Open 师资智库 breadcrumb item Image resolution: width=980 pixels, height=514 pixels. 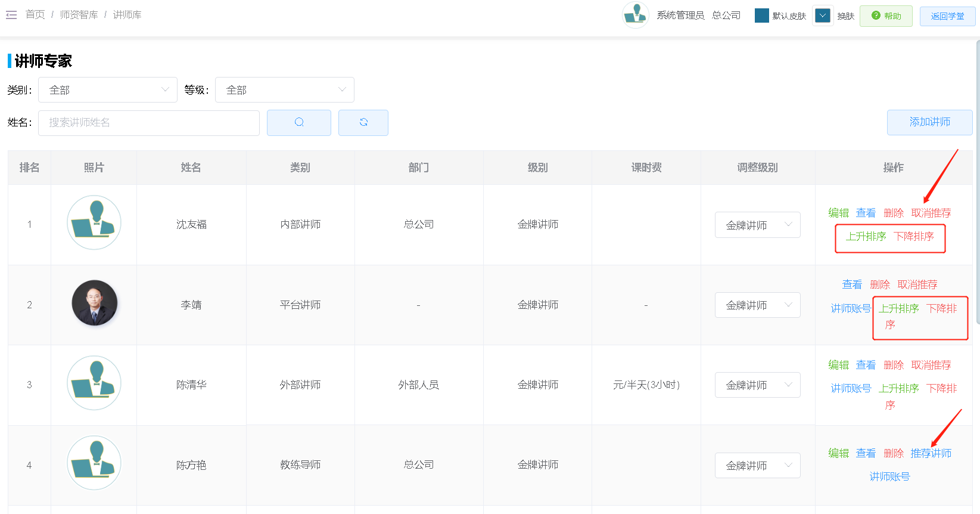pos(79,15)
